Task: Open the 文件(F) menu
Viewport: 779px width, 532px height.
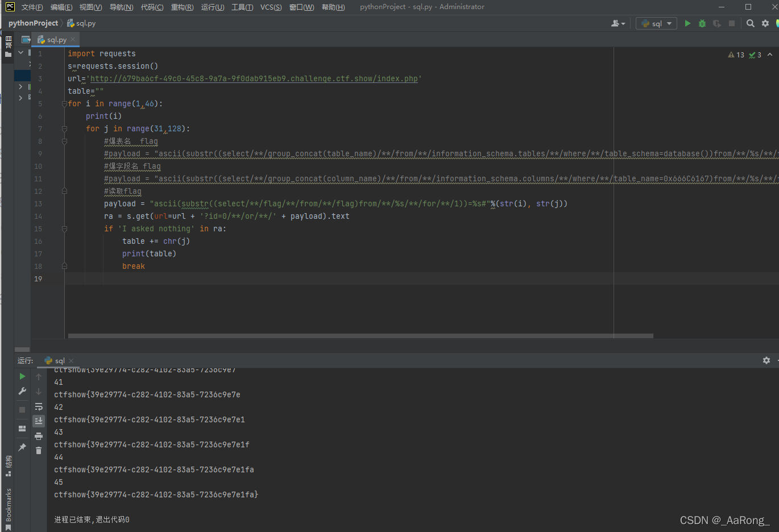Action: coord(32,7)
